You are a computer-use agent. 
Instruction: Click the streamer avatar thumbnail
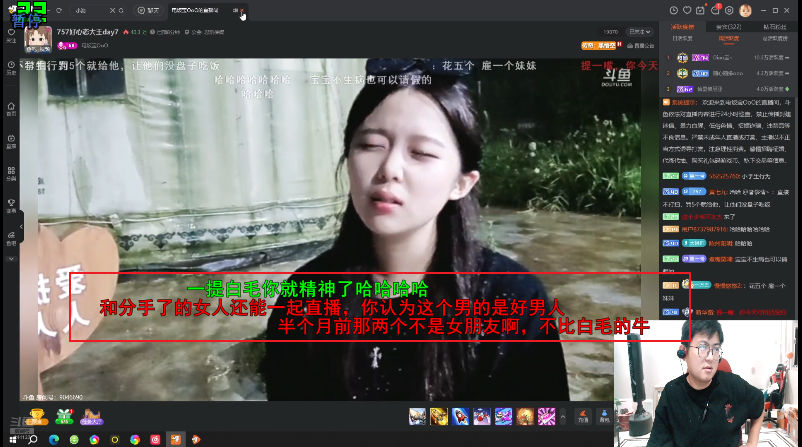point(38,39)
